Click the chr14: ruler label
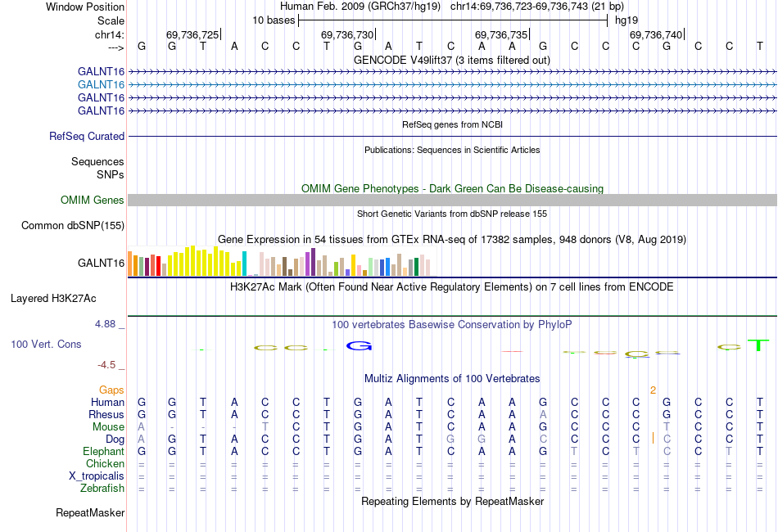Image resolution: width=778 pixels, height=532 pixels. [x=110, y=34]
